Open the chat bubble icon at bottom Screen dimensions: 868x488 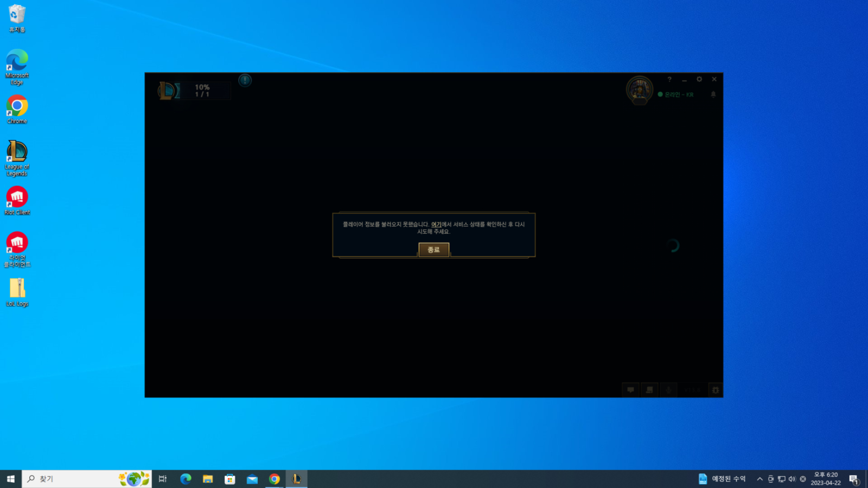pos(630,390)
